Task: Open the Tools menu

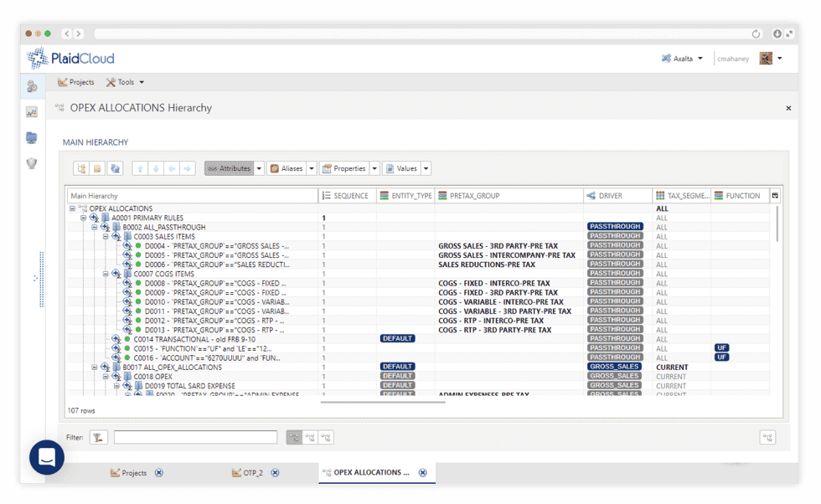Action: click(125, 82)
